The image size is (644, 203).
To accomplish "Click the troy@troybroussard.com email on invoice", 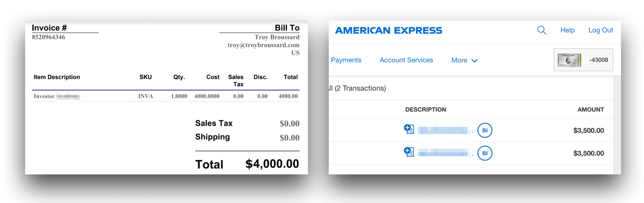I will pos(263,45).
